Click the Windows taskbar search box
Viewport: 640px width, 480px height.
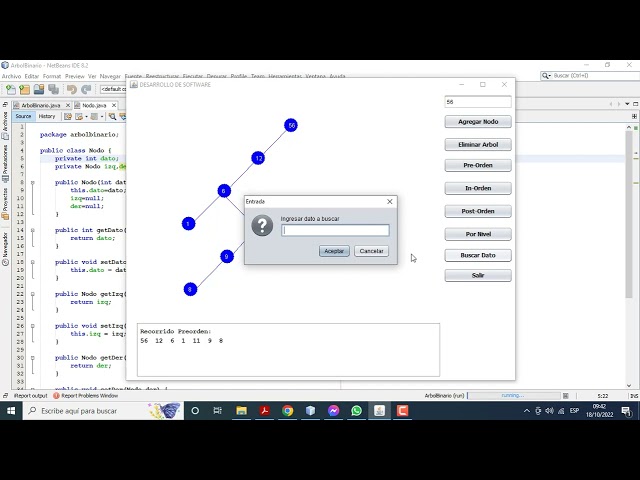click(104, 411)
